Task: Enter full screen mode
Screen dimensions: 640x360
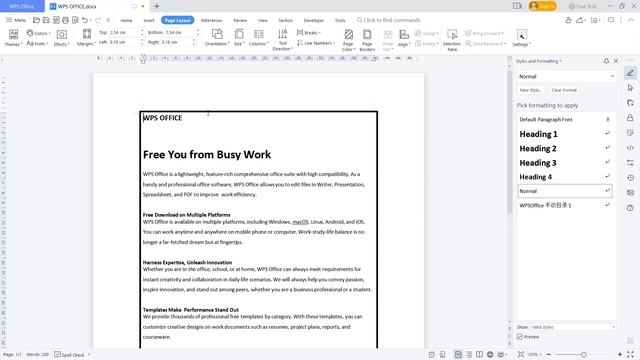Action: click(x=631, y=354)
